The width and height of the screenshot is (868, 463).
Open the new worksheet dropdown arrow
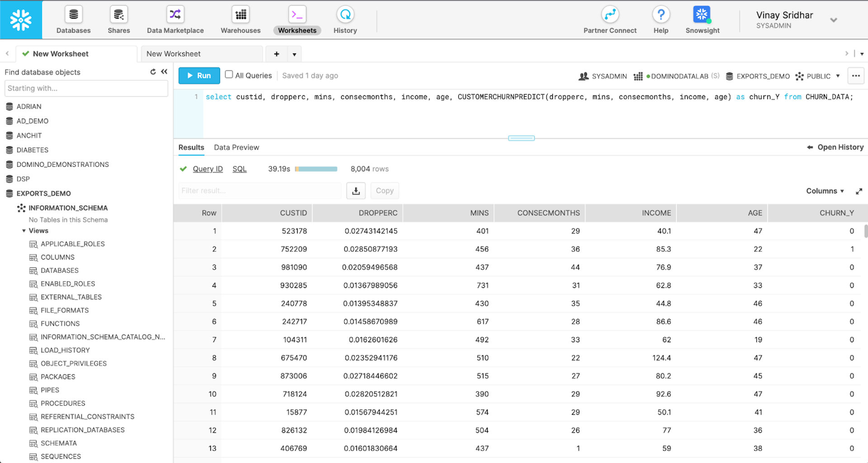coord(294,54)
